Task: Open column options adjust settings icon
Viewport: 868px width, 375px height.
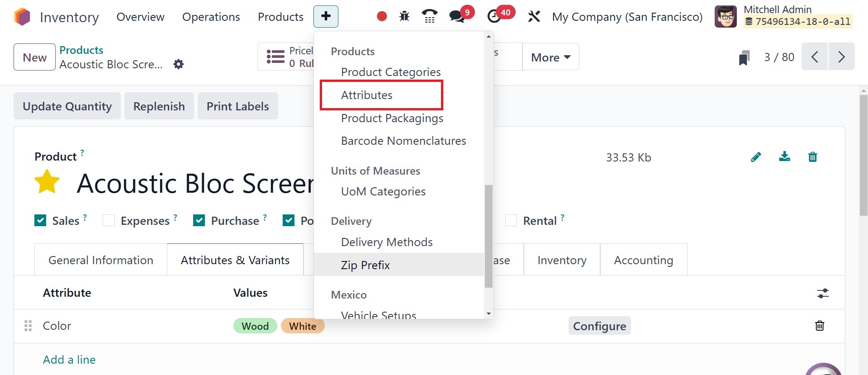Action: coord(823,293)
